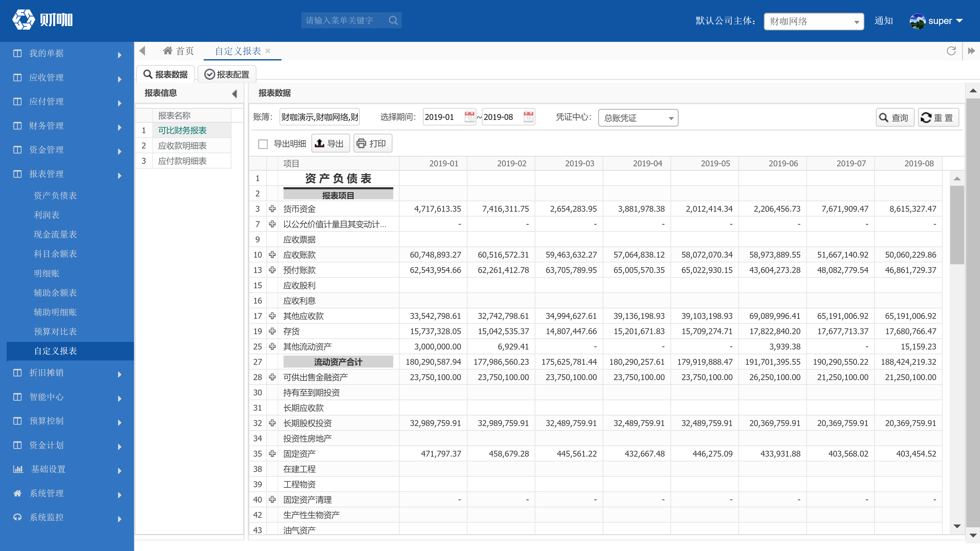980x551 pixels.
Task: Click the 系统监控 dashboard icon
Action: (18, 517)
